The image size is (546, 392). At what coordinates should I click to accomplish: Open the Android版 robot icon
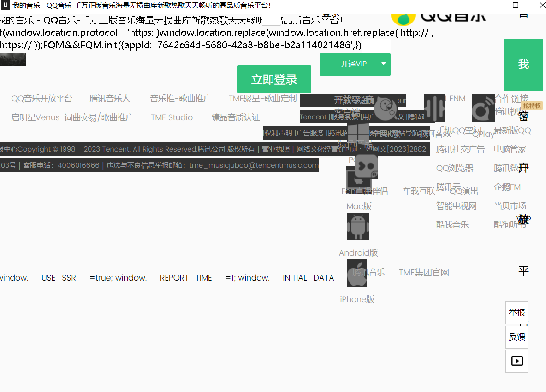(358, 227)
